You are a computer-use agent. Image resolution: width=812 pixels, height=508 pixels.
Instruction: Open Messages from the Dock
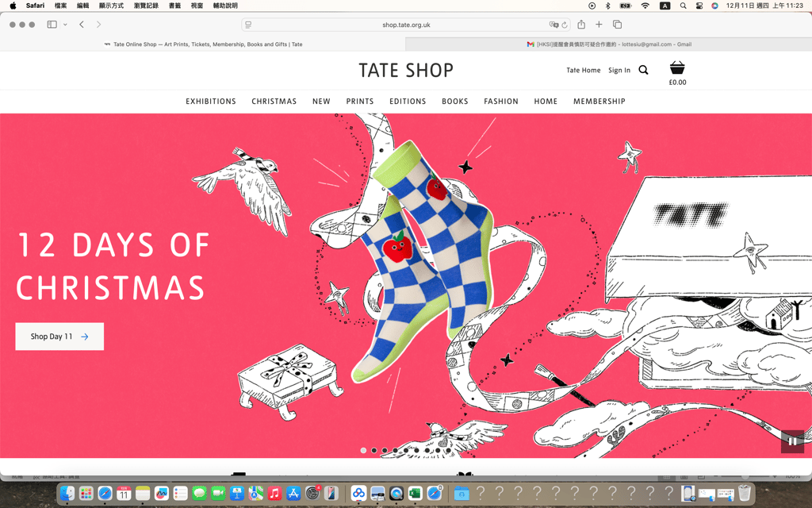click(x=199, y=493)
